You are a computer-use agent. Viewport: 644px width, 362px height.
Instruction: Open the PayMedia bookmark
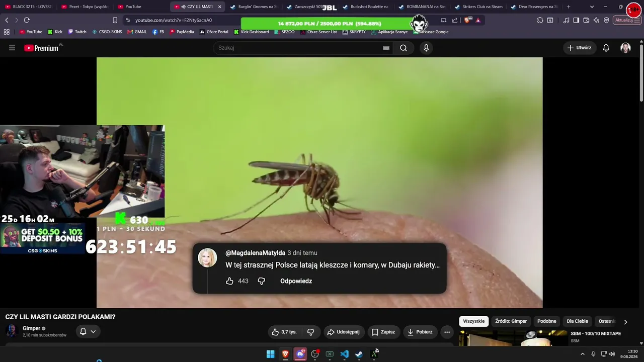[181, 32]
